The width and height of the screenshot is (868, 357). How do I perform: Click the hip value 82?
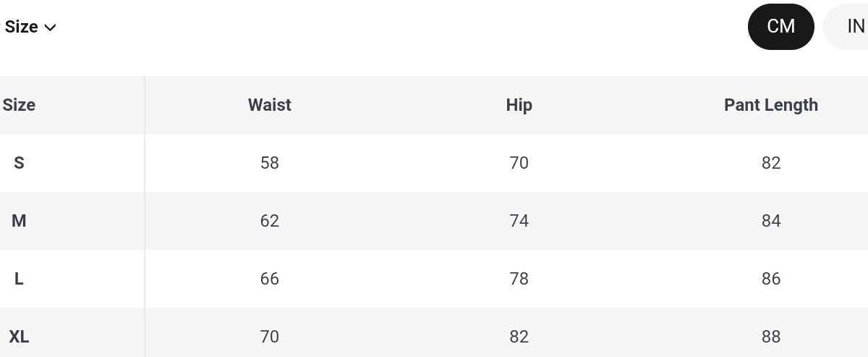pos(519,337)
